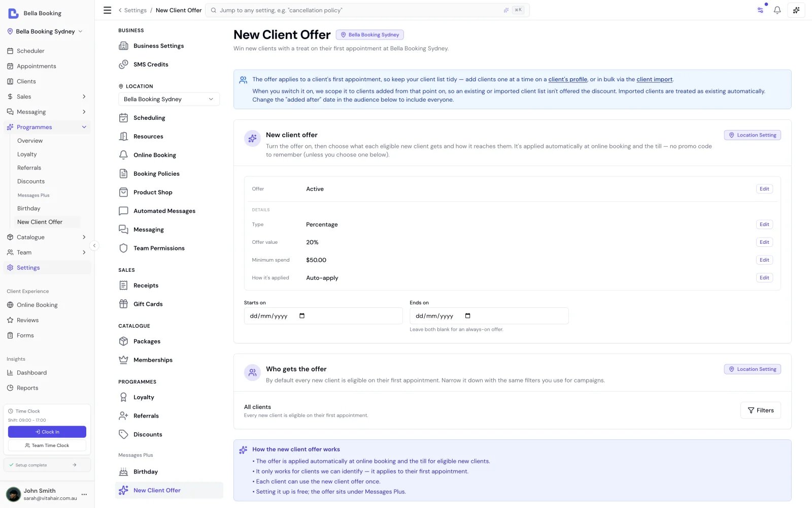
Task: Edit the Offer Active status
Action: coord(764,189)
